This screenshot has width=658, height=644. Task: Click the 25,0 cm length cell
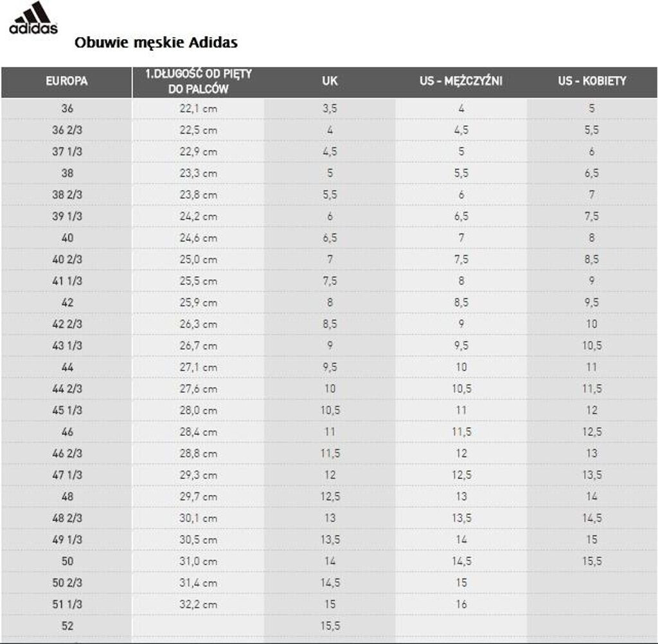tap(199, 260)
